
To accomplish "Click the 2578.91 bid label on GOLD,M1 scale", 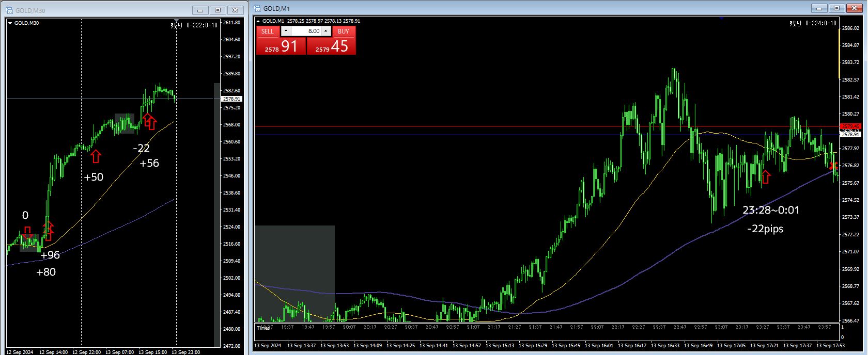I will (850, 134).
